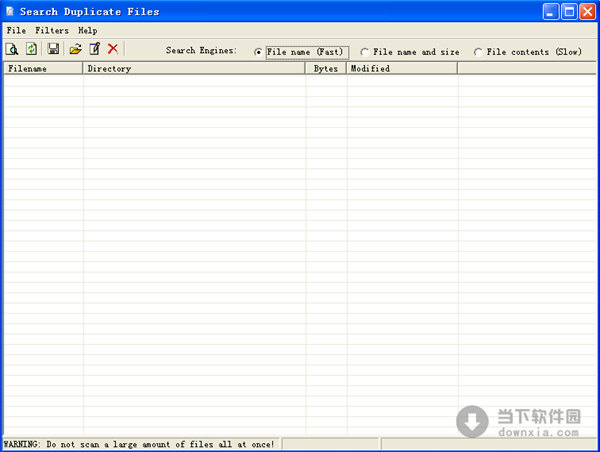Screen dimensions: 600x452
Task: Click the title bar application icon
Action: [10, 11]
